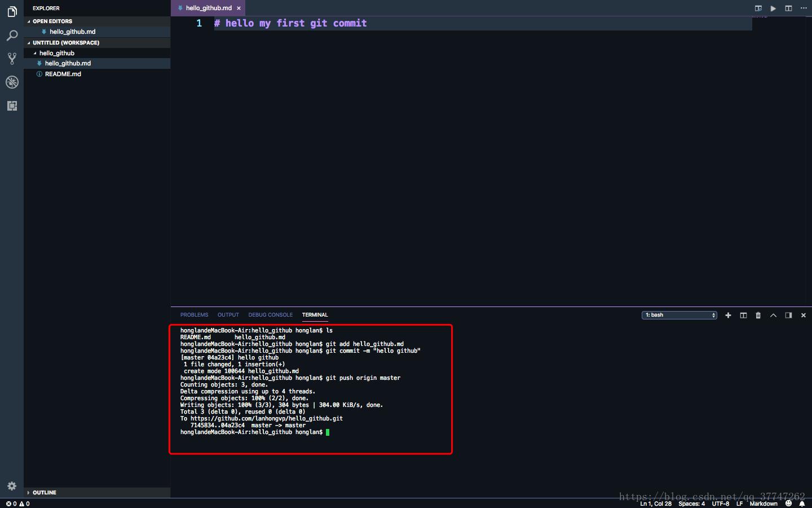
Task: Open the bash terminal selector dropdown
Action: (679, 316)
